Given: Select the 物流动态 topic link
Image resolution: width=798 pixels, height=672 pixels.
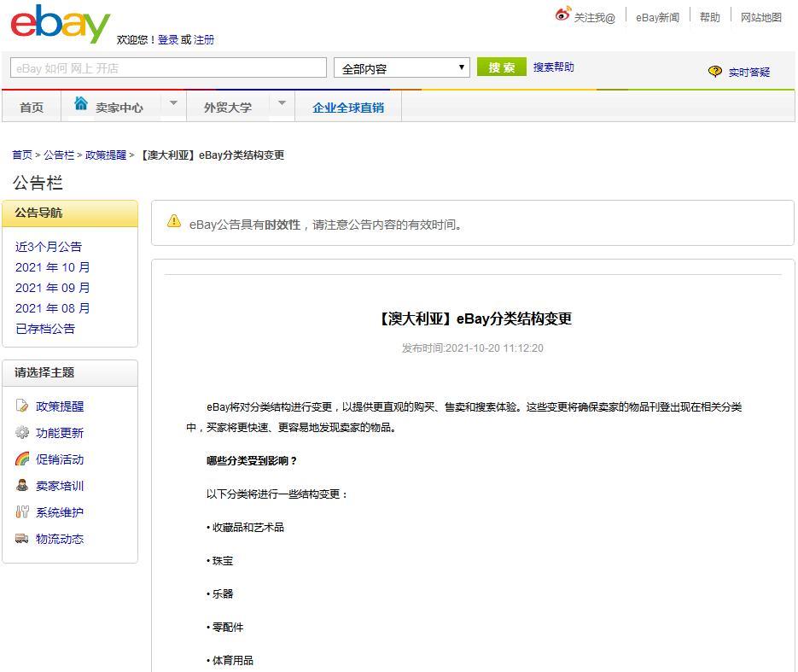Looking at the screenshot, I should coord(60,539).
